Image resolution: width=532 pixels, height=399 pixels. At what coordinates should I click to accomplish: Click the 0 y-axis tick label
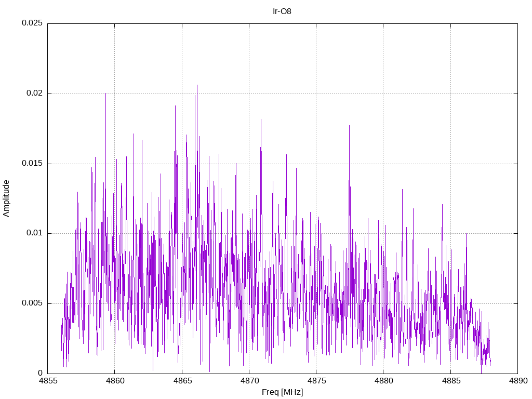[x=41, y=373]
